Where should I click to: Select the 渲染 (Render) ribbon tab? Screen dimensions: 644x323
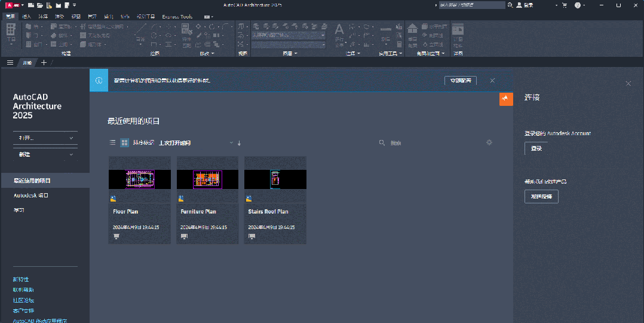pos(60,17)
